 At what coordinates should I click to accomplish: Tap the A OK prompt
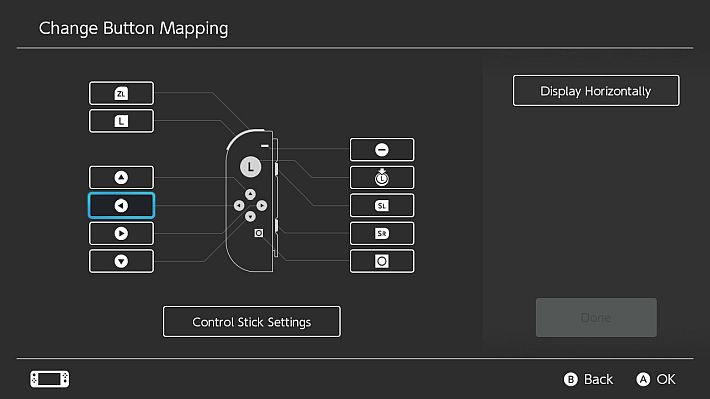pyautogui.click(x=656, y=379)
